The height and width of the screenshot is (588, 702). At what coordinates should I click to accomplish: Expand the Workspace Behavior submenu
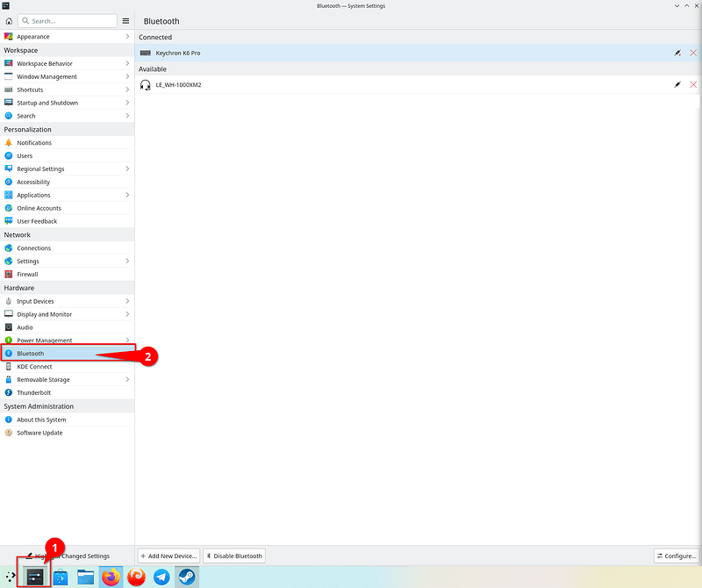[x=127, y=63]
